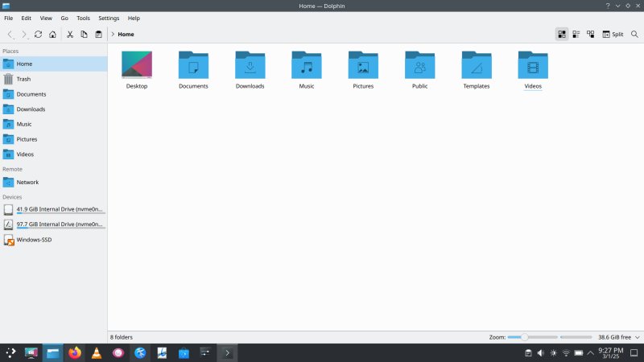Expand the 38.6 GiB free dropdown
644x362 pixels.
(638, 337)
